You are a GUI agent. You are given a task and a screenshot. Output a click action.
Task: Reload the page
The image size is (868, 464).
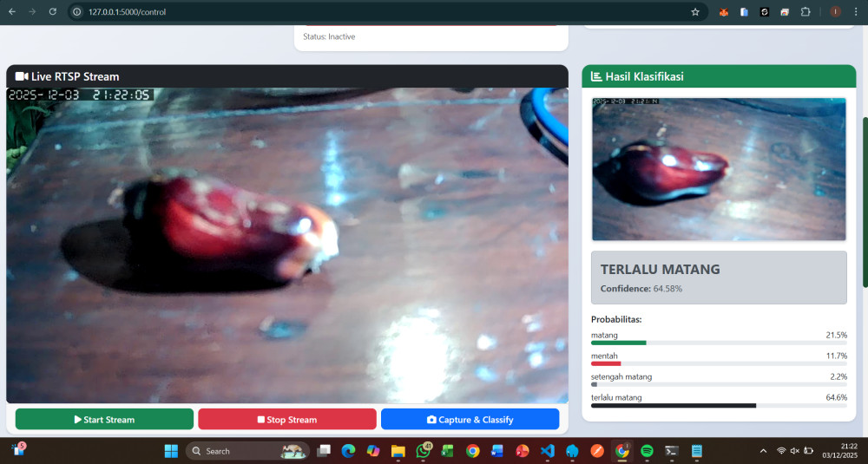click(x=52, y=12)
